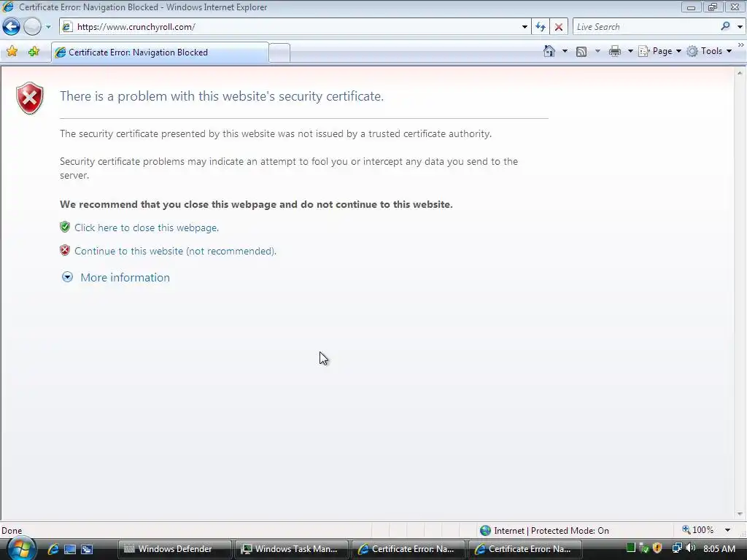Viewport: 747px width, 560px height.
Task: Click the address bar with crunchyroll URL
Action: (x=295, y=27)
